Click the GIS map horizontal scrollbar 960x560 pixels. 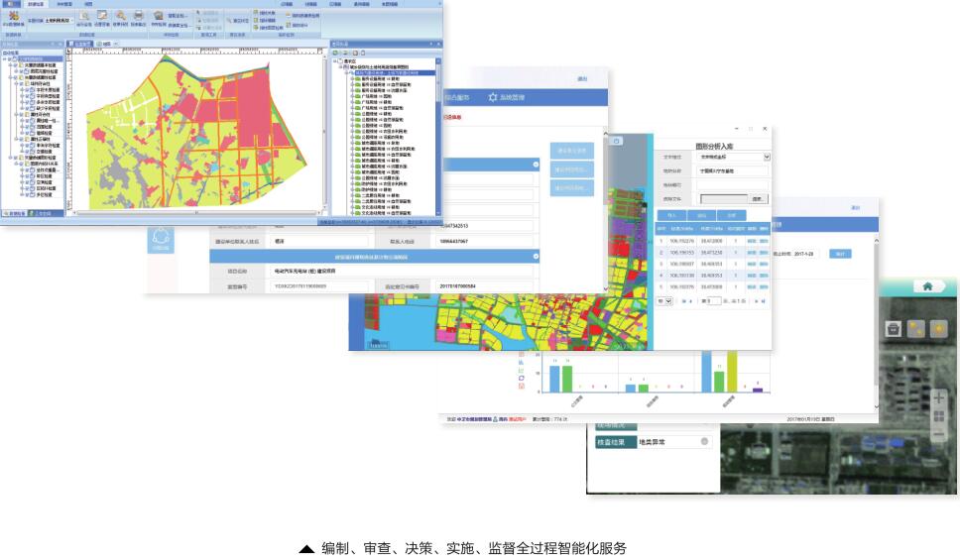click(196, 212)
